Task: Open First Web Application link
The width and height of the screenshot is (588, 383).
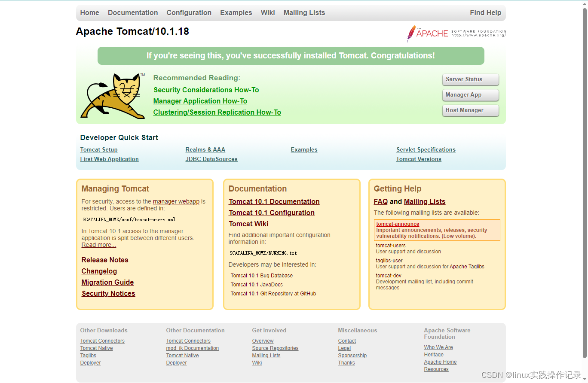Action: coord(110,159)
